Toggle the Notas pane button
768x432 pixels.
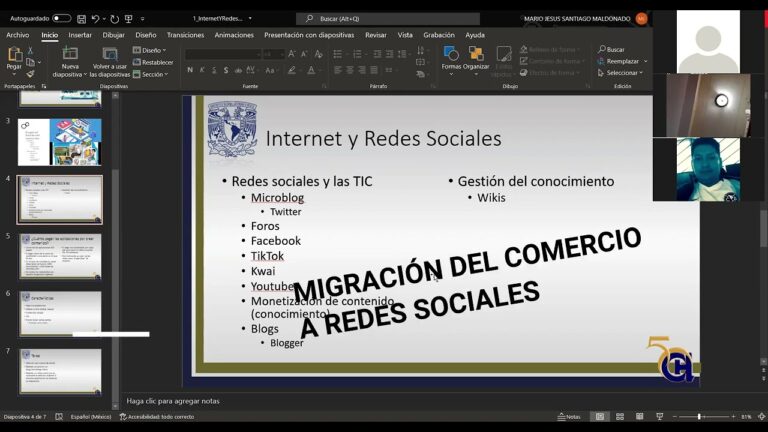(x=569, y=417)
